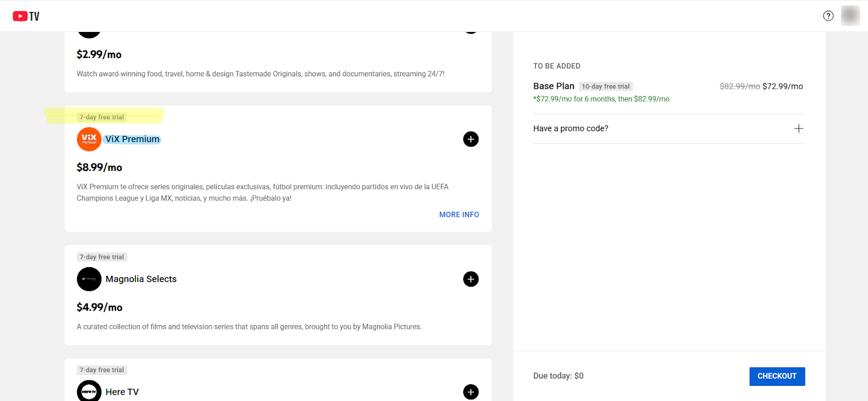The image size is (868, 401).
Task: Click Have a promo code? text
Action: (x=571, y=128)
